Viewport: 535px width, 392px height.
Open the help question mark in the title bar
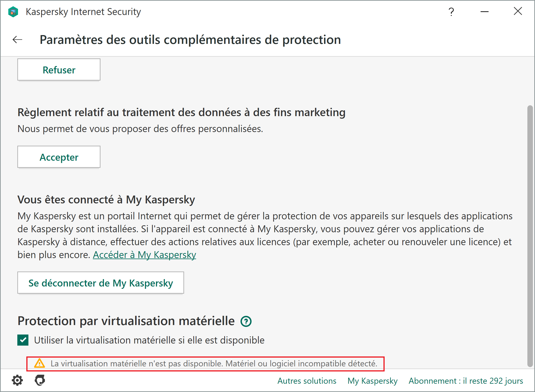[451, 12]
